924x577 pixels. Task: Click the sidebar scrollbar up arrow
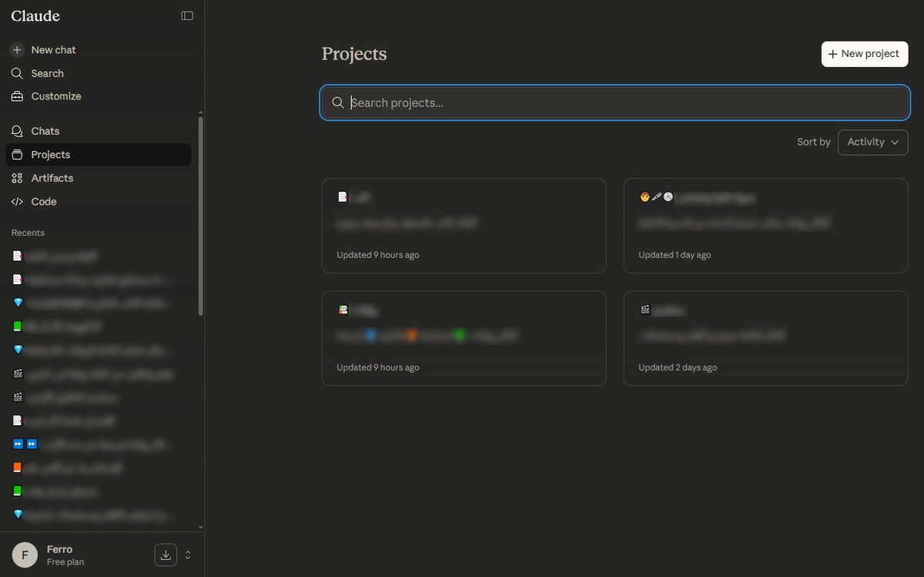click(201, 112)
